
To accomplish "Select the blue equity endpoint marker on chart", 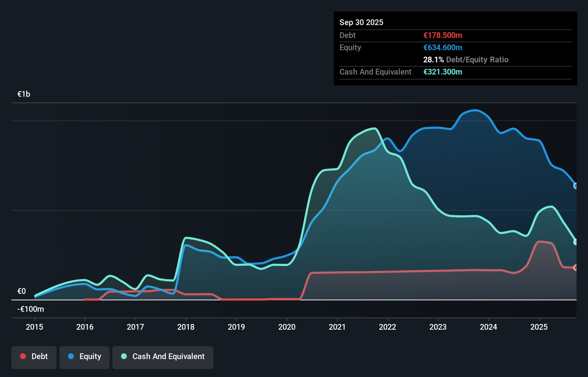I will [x=575, y=186].
